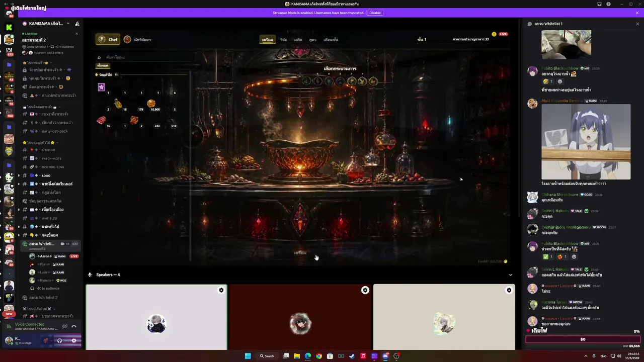Select the Chef tab in the game stream

pos(108,39)
